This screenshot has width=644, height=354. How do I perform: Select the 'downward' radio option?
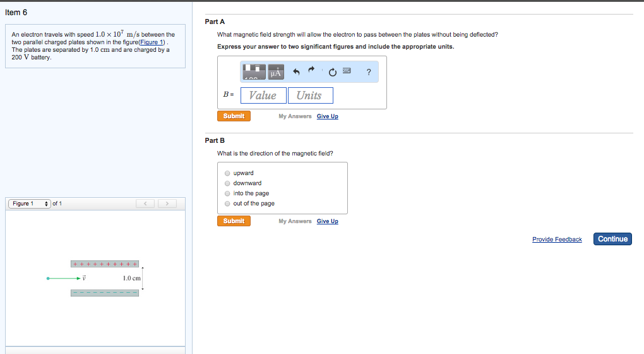coord(227,183)
